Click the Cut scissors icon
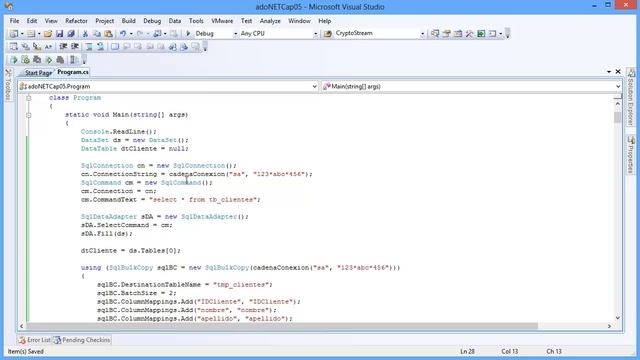The image size is (640, 360). (x=85, y=33)
